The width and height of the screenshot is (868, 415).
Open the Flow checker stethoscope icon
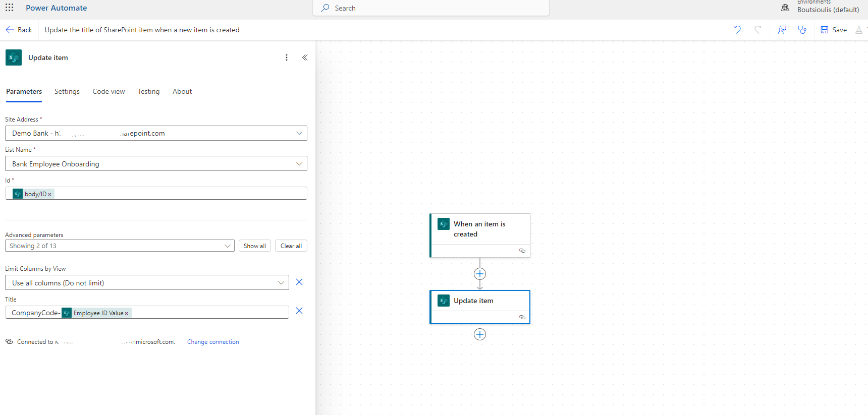[x=802, y=30]
